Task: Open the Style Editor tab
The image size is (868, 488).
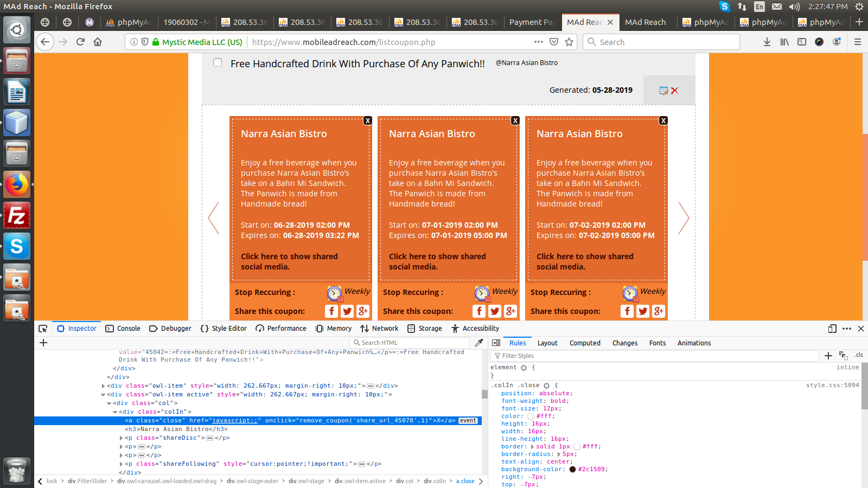Action: tap(224, 329)
